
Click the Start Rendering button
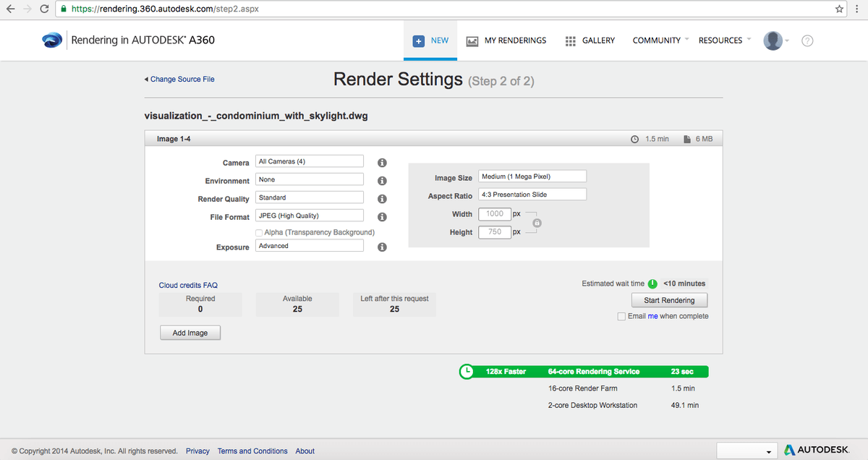point(669,300)
